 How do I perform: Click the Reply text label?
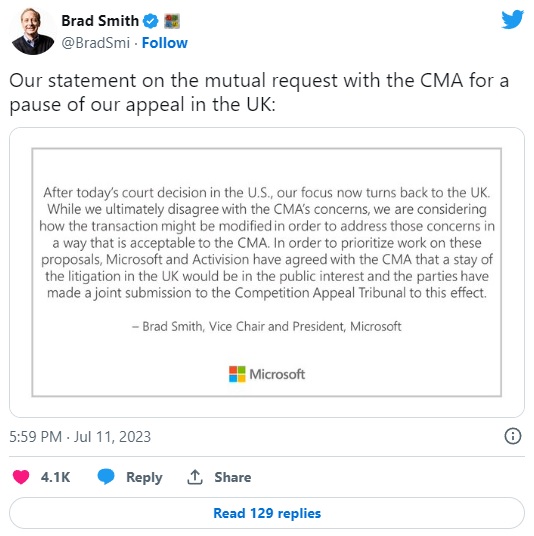pyautogui.click(x=144, y=477)
